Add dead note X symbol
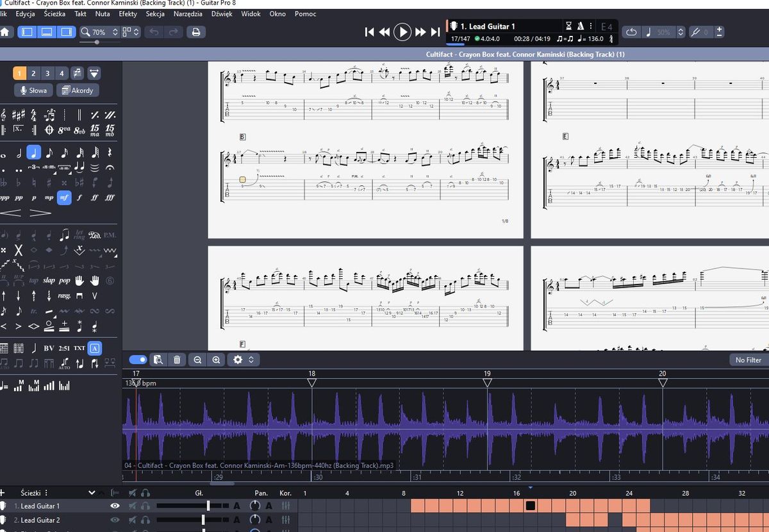 pos(19,249)
